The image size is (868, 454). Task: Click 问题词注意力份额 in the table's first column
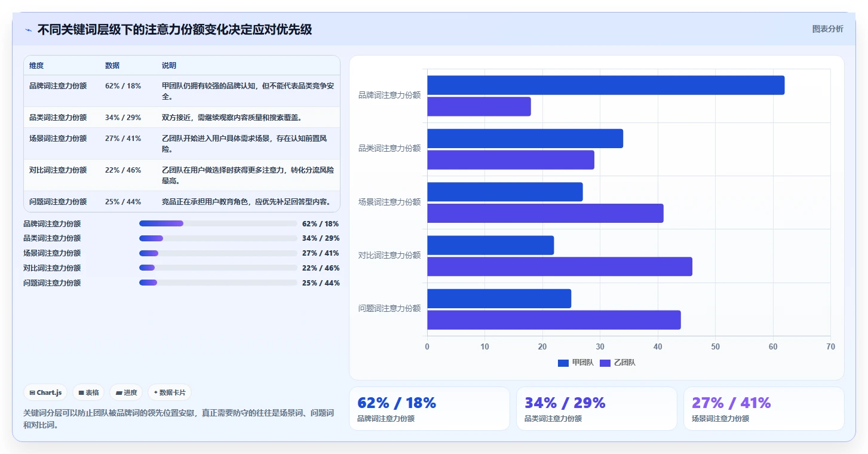(58, 202)
